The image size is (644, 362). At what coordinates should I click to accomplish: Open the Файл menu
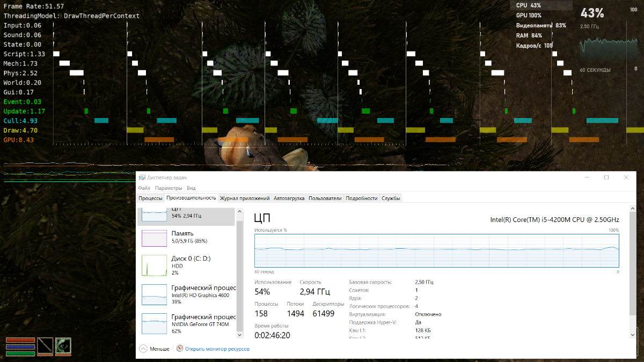(144, 188)
